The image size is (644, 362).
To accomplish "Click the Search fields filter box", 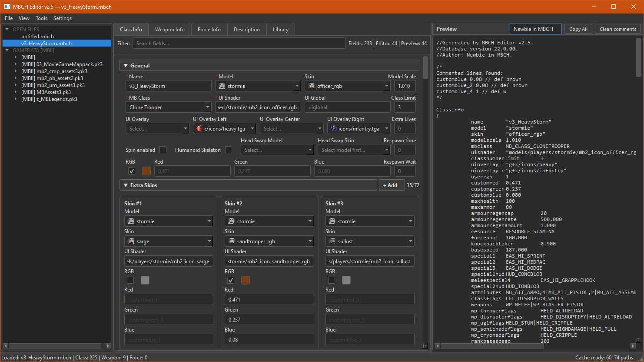I will (239, 44).
